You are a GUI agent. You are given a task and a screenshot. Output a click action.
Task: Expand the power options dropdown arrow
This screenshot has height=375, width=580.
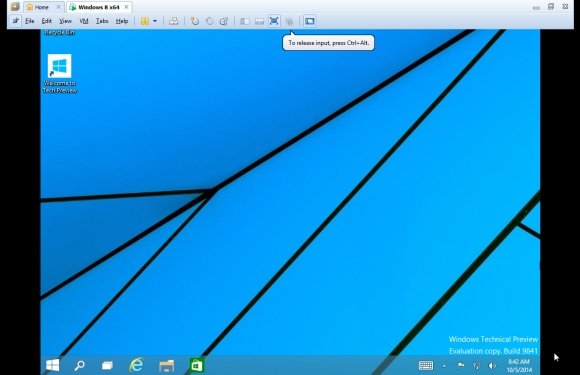tap(155, 21)
